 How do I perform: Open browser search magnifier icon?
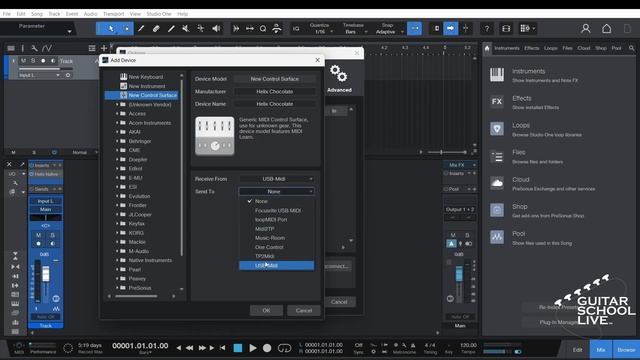(631, 48)
